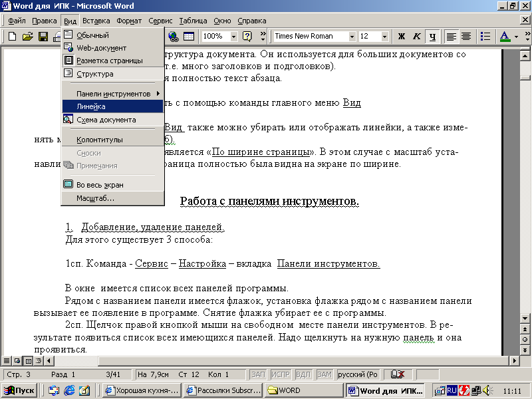532x399 pixels.
Task: Go to next page double-arrow button
Action: 525,350
